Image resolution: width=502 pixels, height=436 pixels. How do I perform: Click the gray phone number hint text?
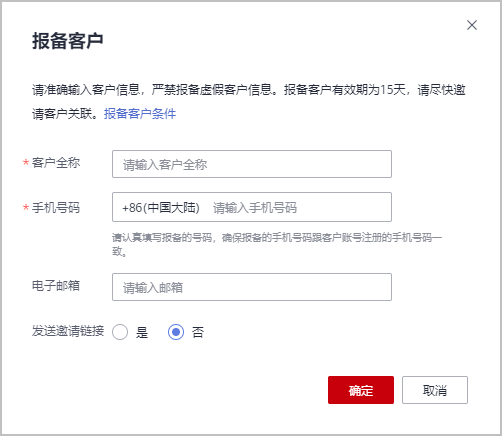click(x=277, y=244)
